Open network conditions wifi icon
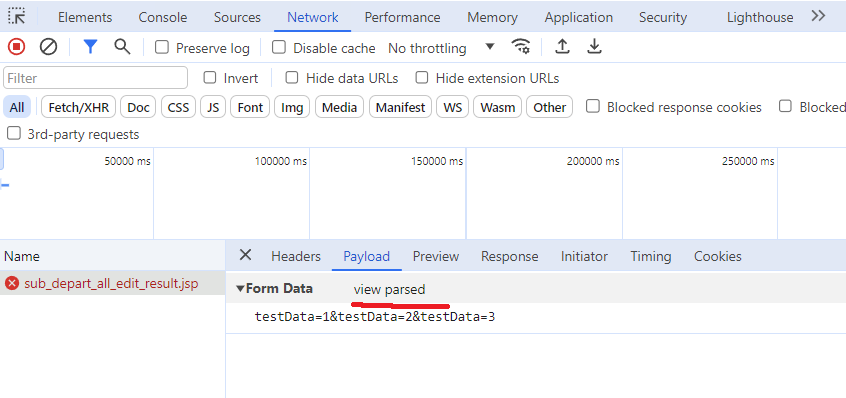 tap(521, 46)
